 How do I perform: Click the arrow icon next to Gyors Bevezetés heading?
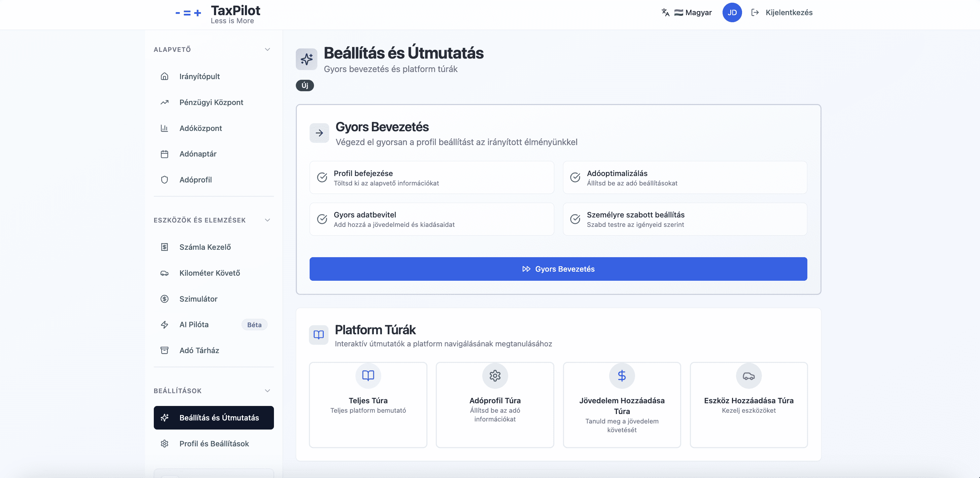pyautogui.click(x=319, y=133)
